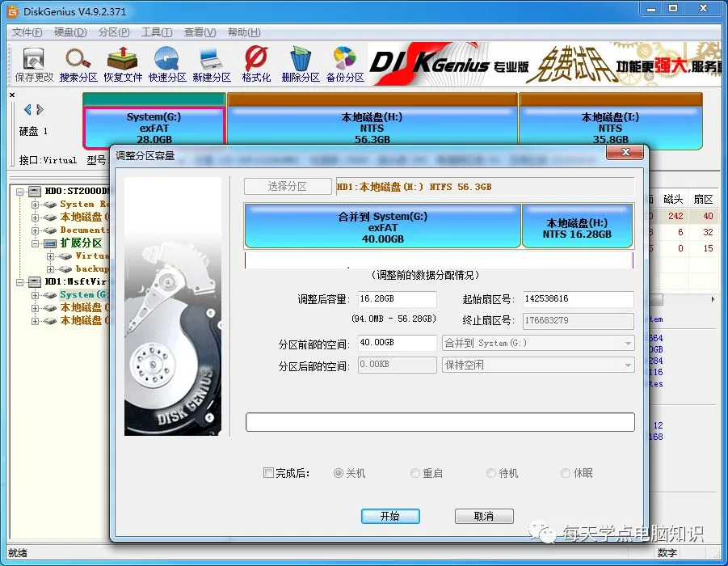Launch the 恢复文件 recover files tool

pos(123,65)
